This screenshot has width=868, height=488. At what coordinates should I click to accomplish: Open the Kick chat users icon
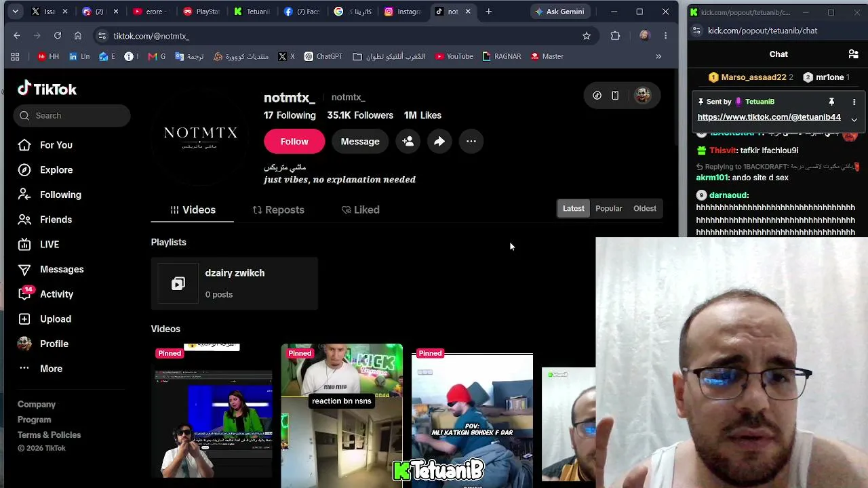pos(853,54)
